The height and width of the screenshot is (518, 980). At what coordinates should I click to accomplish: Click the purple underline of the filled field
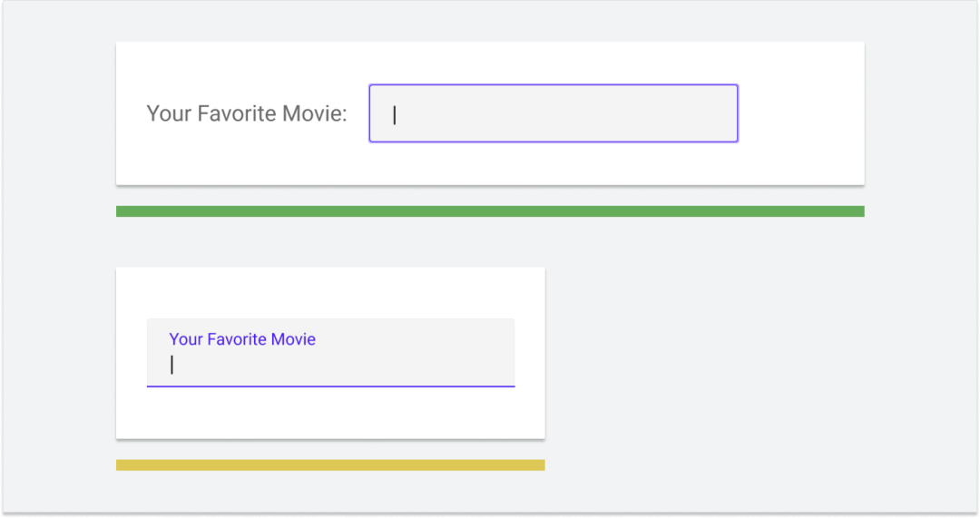click(330, 386)
